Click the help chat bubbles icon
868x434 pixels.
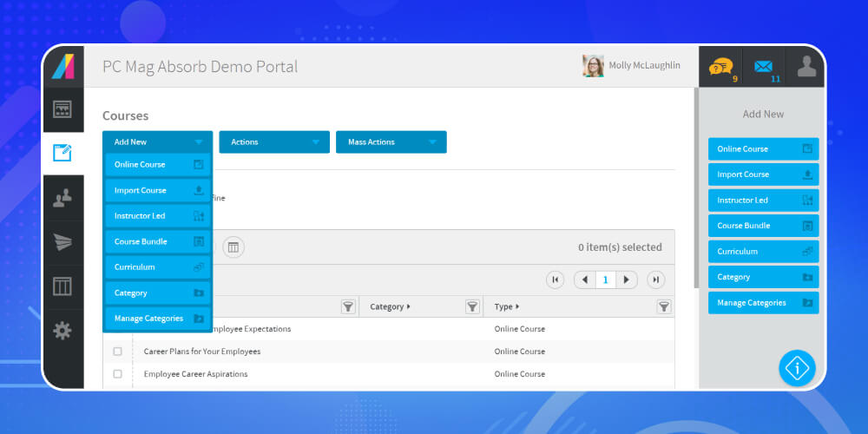(x=720, y=67)
